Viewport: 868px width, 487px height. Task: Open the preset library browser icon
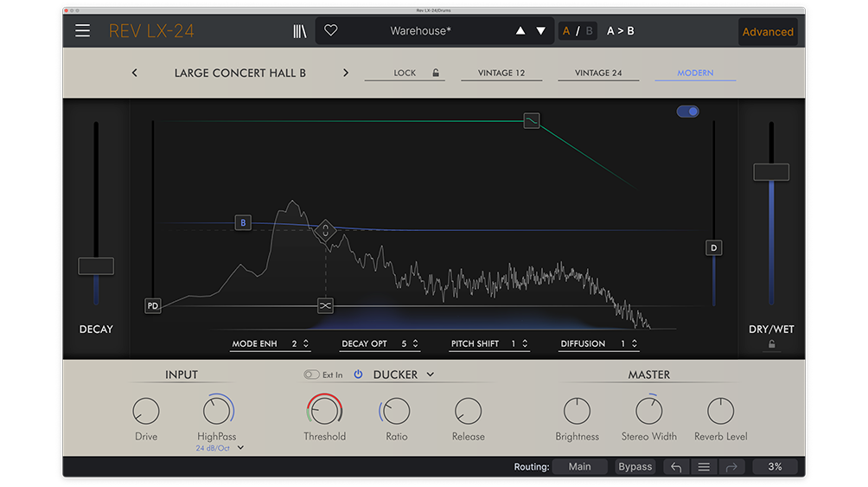point(299,31)
